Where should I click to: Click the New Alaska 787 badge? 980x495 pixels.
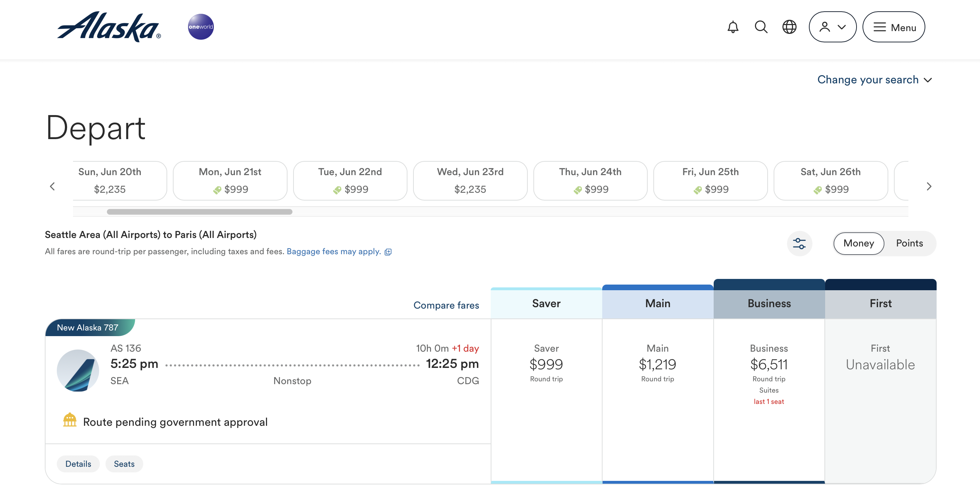[x=90, y=327]
